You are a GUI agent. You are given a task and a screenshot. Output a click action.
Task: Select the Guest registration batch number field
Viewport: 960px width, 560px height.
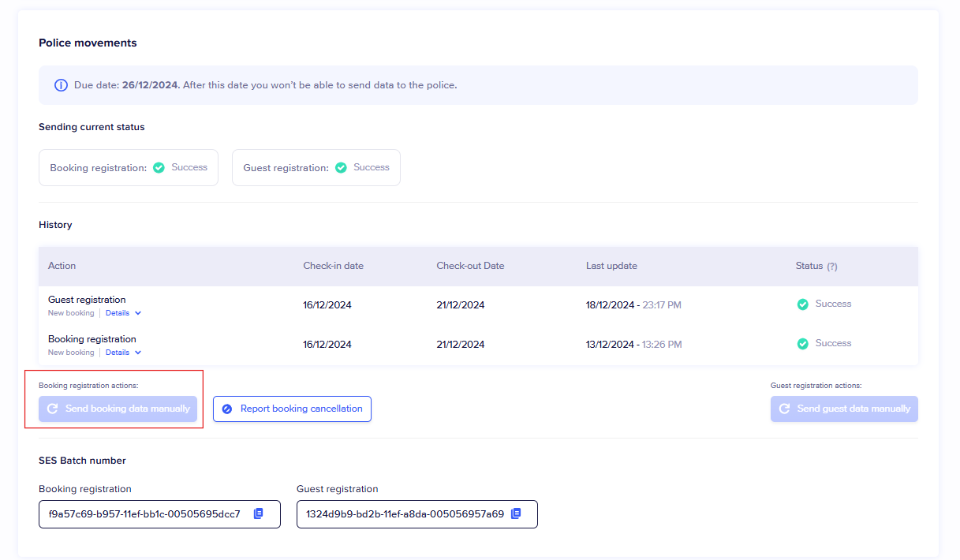point(404,514)
